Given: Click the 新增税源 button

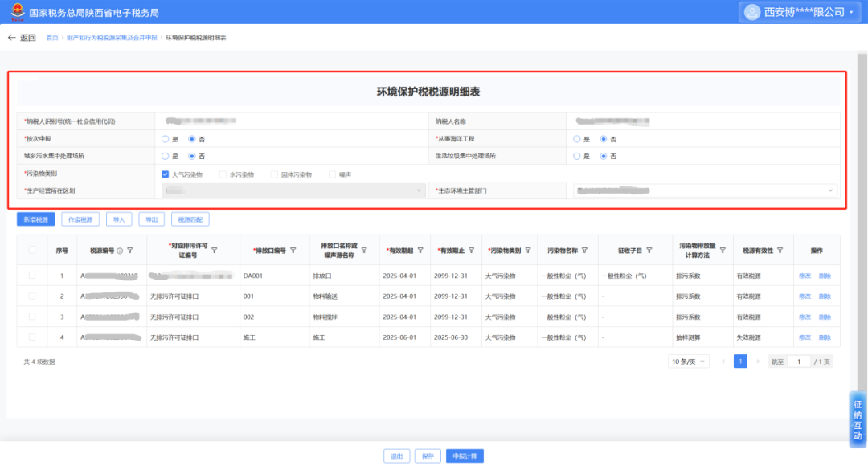Looking at the screenshot, I should click(35, 219).
